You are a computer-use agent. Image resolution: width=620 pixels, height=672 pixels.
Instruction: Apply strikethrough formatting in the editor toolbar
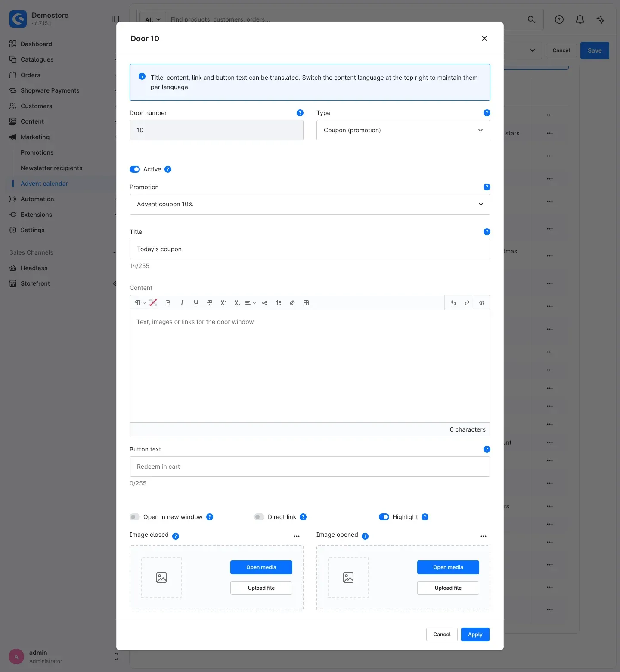click(x=210, y=303)
